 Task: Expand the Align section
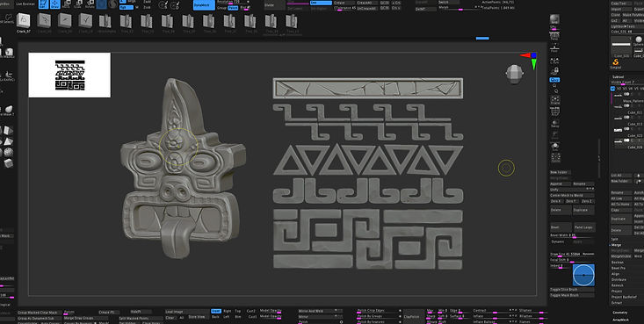pyautogui.click(x=615, y=274)
